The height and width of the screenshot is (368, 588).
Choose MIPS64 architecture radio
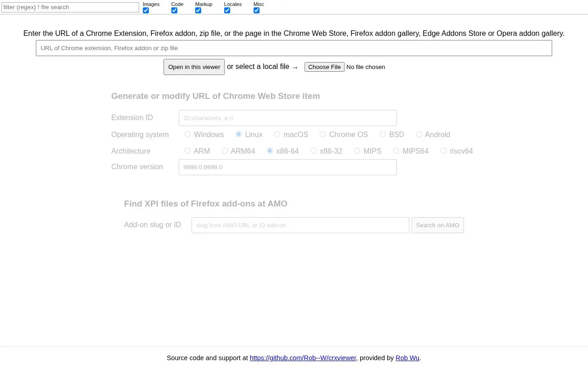point(396,151)
